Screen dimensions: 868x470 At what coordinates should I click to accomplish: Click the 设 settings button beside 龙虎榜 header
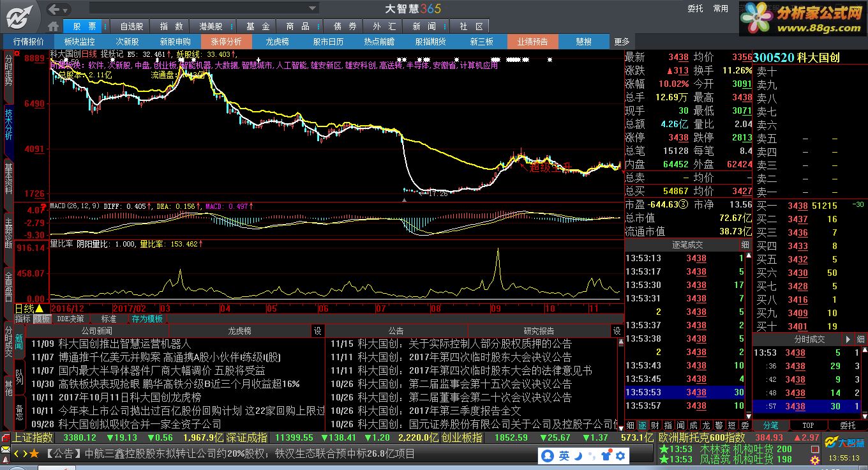(x=317, y=331)
